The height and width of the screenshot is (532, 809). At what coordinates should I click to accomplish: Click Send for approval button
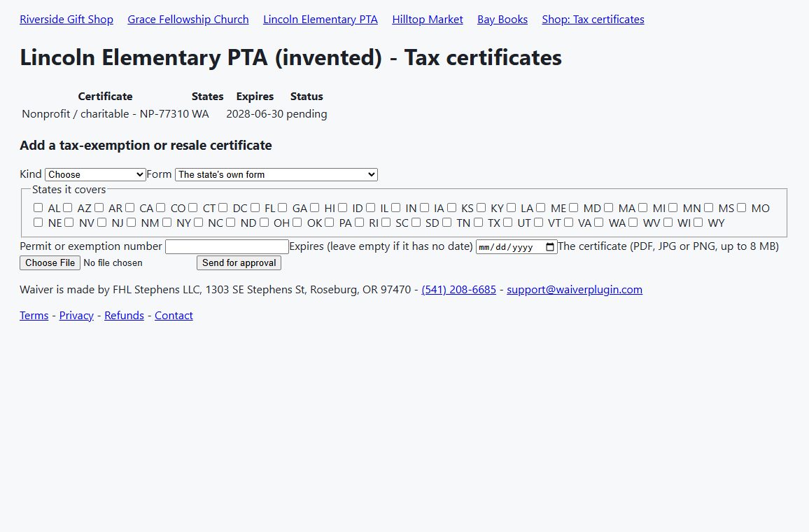tap(239, 262)
